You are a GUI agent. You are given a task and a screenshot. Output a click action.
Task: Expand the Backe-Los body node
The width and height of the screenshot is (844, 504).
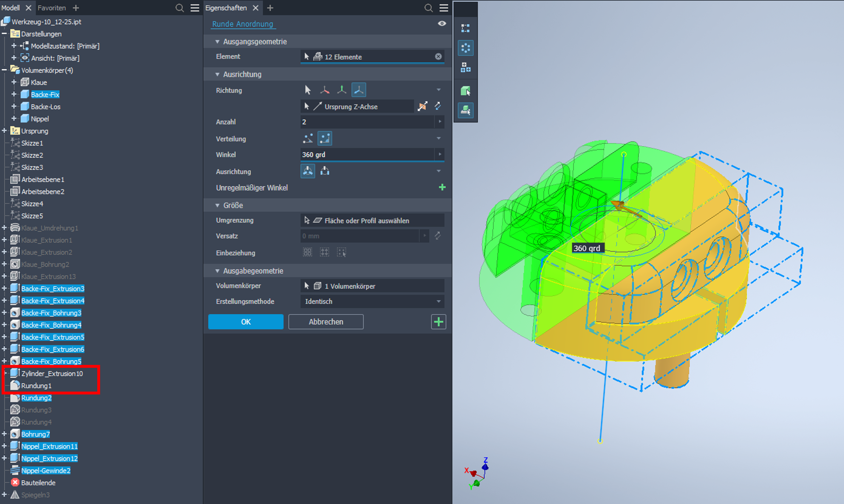[x=14, y=106]
